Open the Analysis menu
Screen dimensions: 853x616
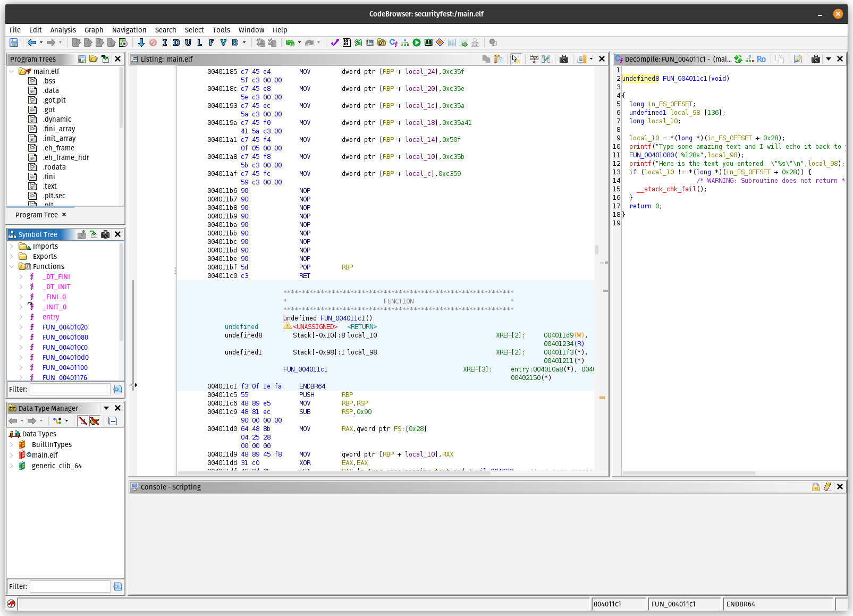pyautogui.click(x=63, y=30)
